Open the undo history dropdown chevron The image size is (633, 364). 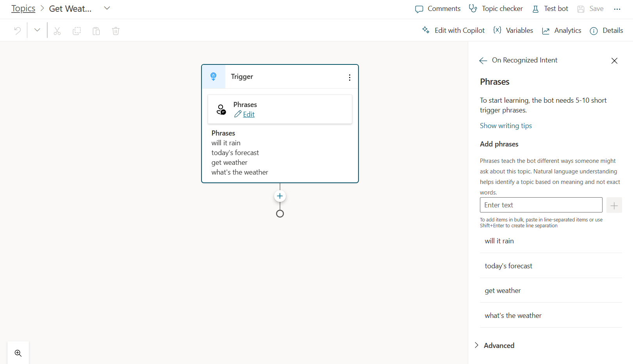coord(37,30)
